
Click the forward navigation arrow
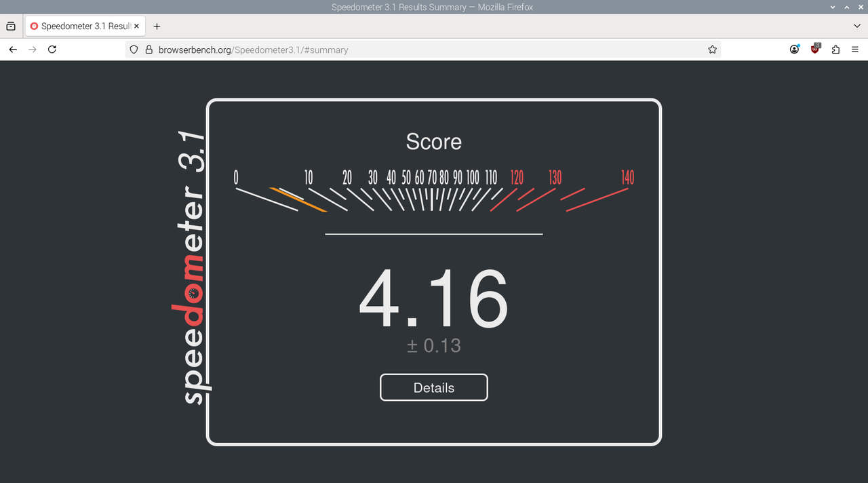coord(32,50)
